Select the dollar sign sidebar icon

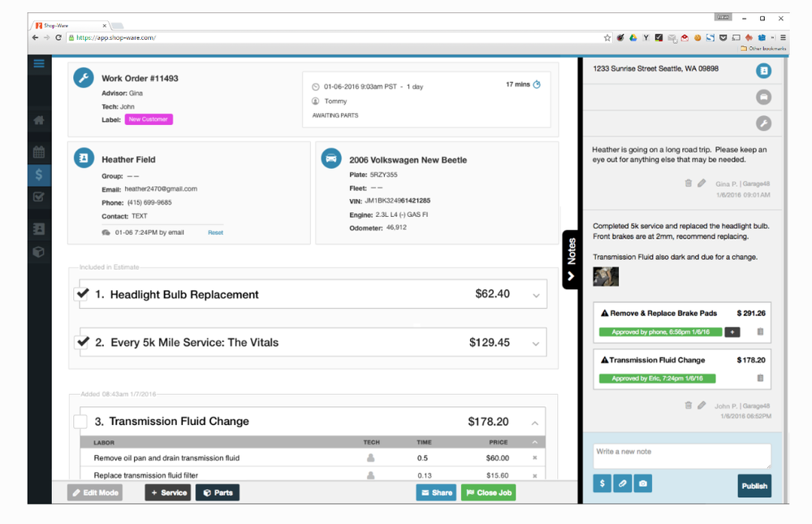[39, 175]
